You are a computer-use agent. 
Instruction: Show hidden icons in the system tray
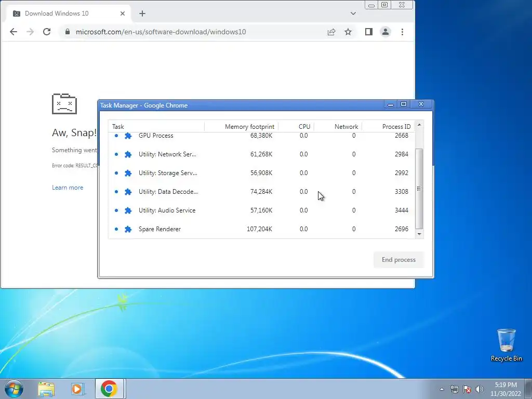click(442, 389)
